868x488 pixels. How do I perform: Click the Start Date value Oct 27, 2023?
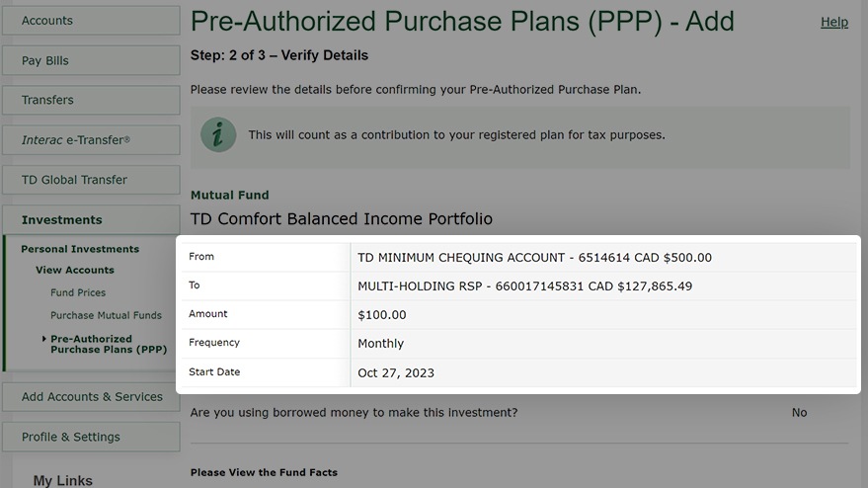pyautogui.click(x=396, y=372)
